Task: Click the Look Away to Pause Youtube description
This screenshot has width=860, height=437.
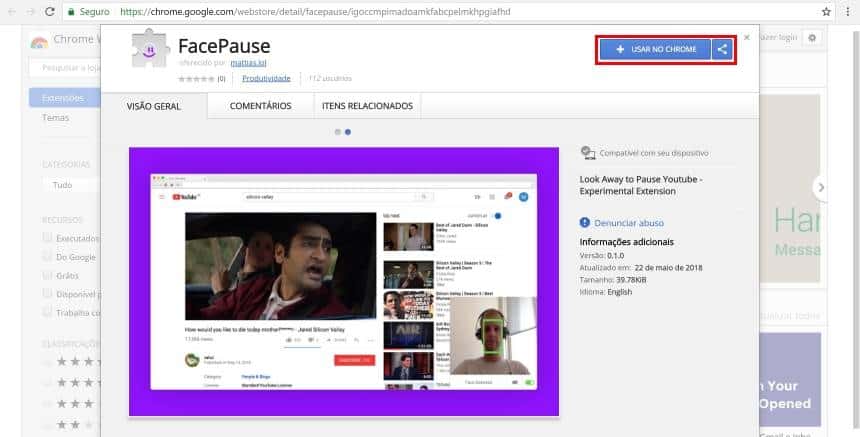Action: click(641, 185)
